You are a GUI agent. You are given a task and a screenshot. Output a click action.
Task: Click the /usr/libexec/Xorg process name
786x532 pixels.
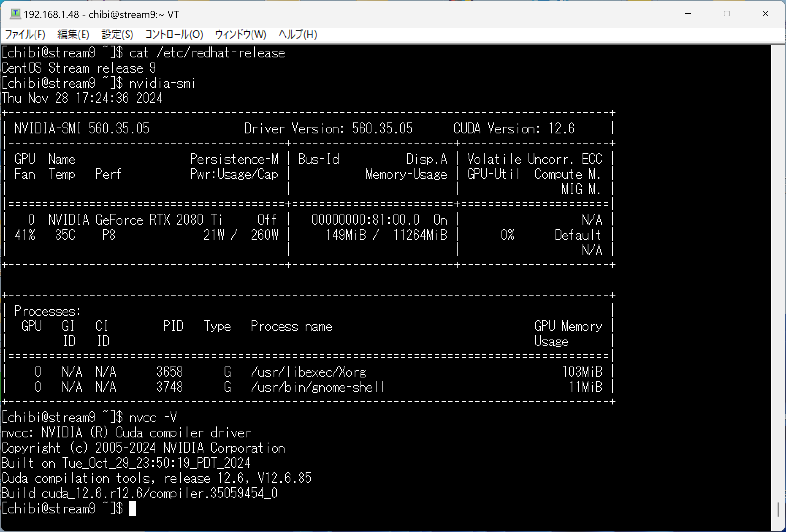point(308,372)
